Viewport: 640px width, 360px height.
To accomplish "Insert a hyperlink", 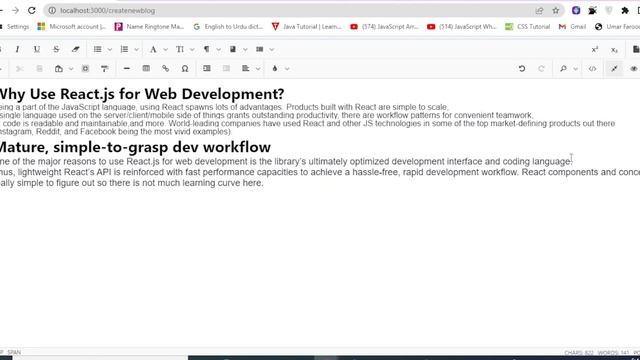I will click(x=165, y=69).
